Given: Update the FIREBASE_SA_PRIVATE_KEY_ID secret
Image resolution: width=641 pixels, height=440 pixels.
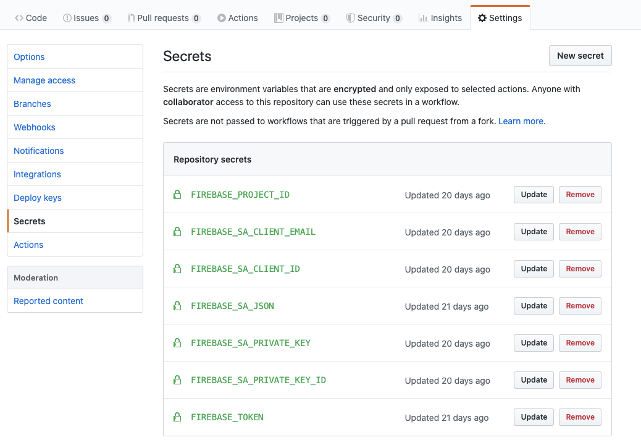Looking at the screenshot, I should point(534,380).
